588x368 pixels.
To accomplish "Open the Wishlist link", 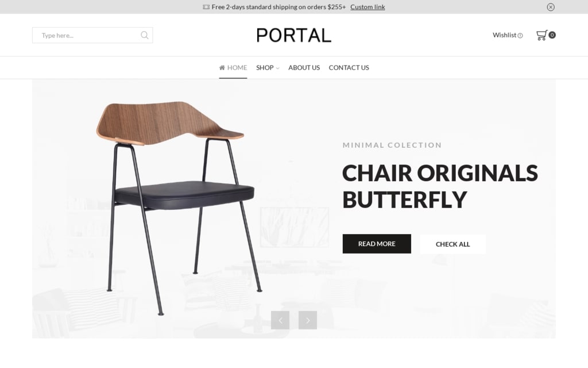I will tap(504, 35).
